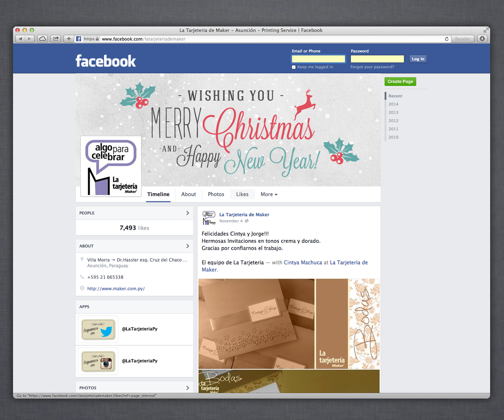
Task: Click the location pin icon in About
Action: pos(82,258)
